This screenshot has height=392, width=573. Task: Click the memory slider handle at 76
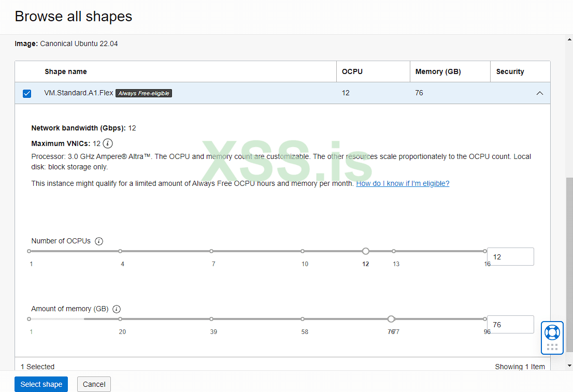tap(391, 319)
